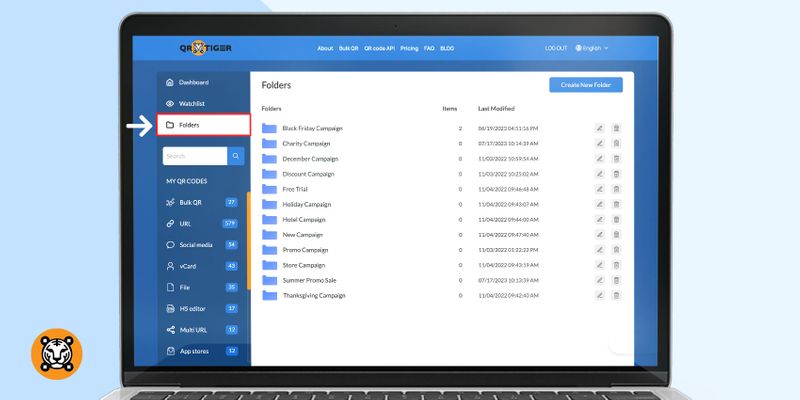Delete the Hotel Campaign folder

[616, 220]
